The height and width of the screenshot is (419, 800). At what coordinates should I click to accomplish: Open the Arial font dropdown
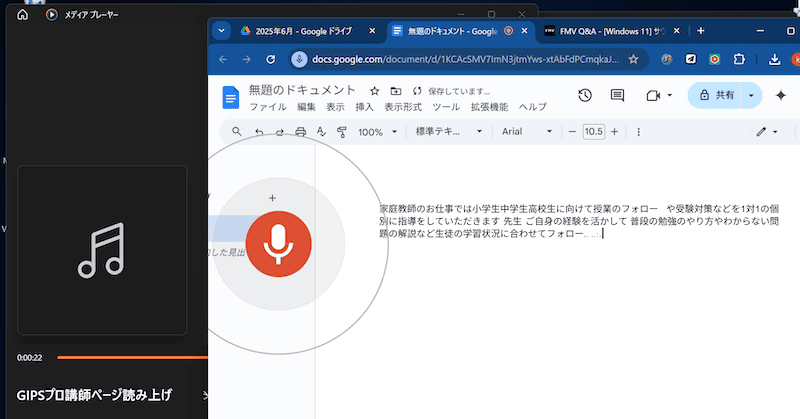click(x=526, y=132)
